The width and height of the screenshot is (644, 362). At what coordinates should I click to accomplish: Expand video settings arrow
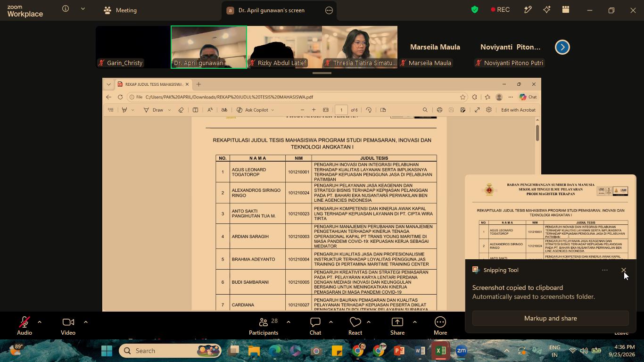(86, 322)
